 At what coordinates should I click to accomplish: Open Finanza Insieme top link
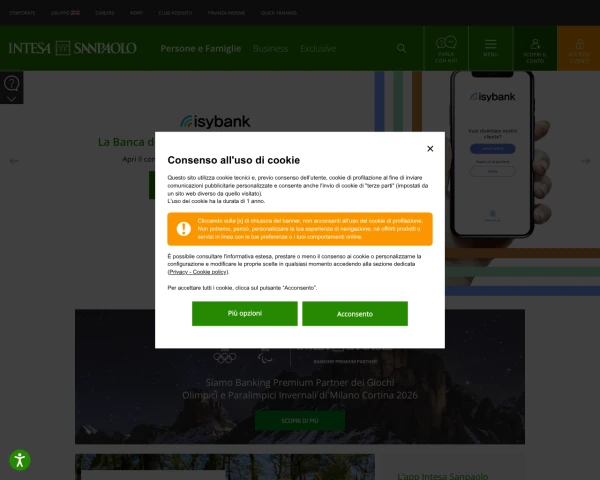pos(226,13)
